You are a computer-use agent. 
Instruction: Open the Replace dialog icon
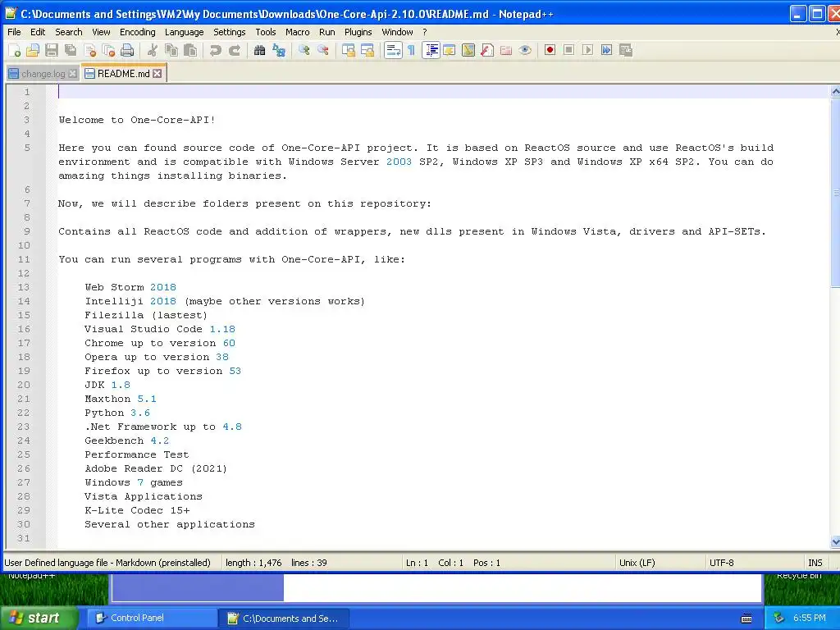[279, 50]
